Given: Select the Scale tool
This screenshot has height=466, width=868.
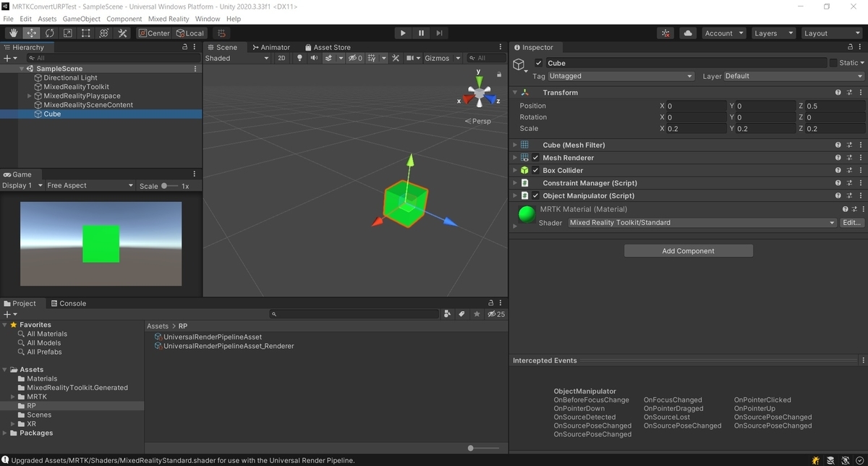Looking at the screenshot, I should [67, 33].
